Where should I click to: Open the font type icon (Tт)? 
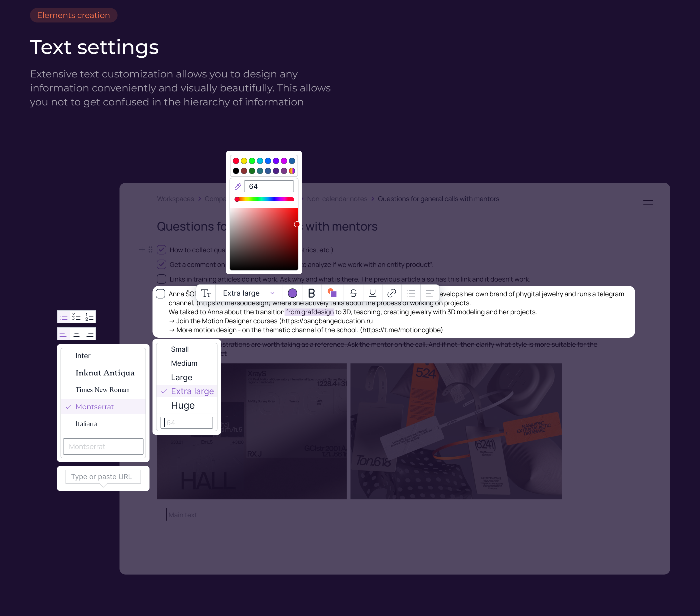(206, 293)
